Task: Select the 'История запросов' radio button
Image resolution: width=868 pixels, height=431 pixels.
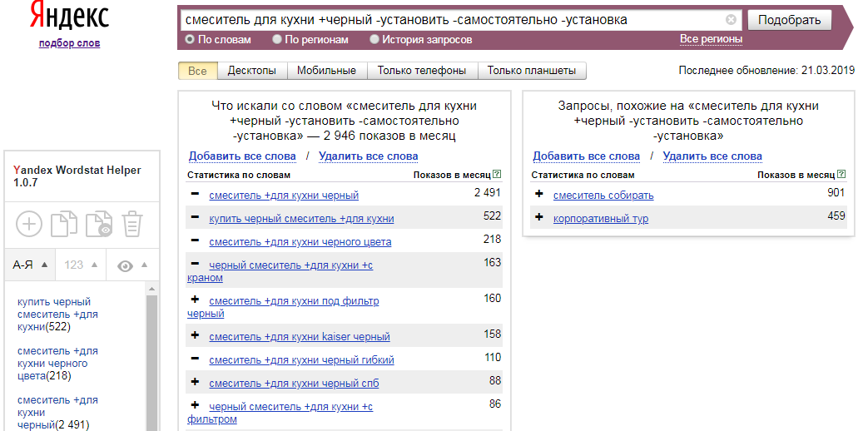Action: point(374,39)
